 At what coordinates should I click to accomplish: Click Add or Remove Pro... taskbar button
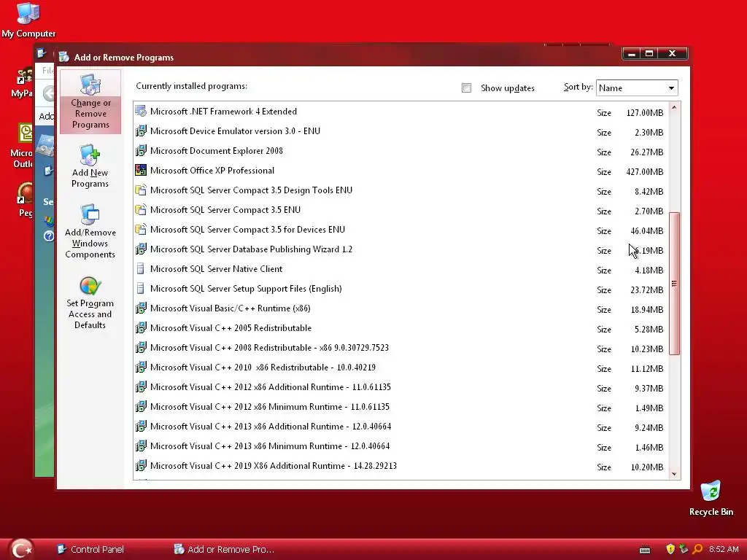224,549
